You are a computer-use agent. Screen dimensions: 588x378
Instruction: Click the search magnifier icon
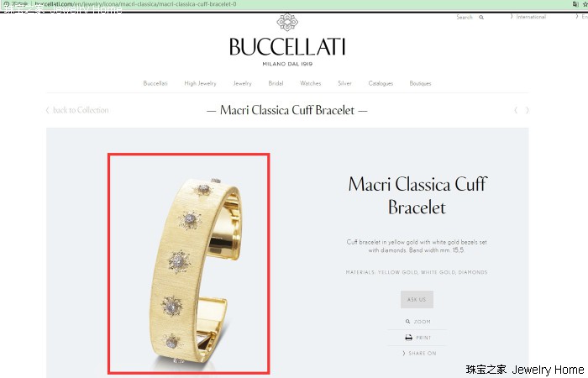[x=481, y=18]
